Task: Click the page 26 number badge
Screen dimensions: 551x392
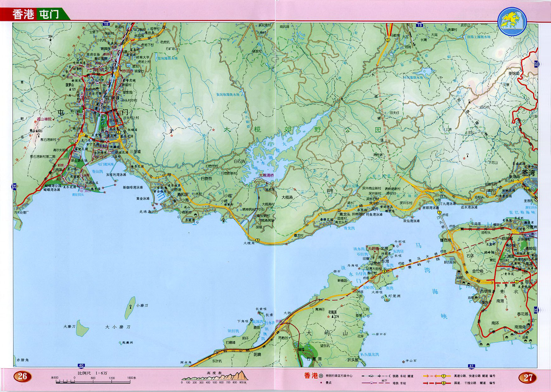Action: (x=22, y=376)
